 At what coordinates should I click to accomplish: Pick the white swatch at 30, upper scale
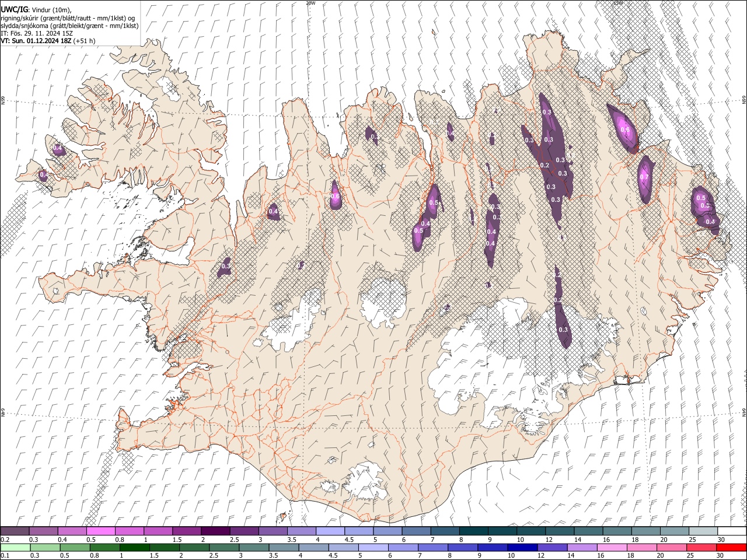(732, 531)
